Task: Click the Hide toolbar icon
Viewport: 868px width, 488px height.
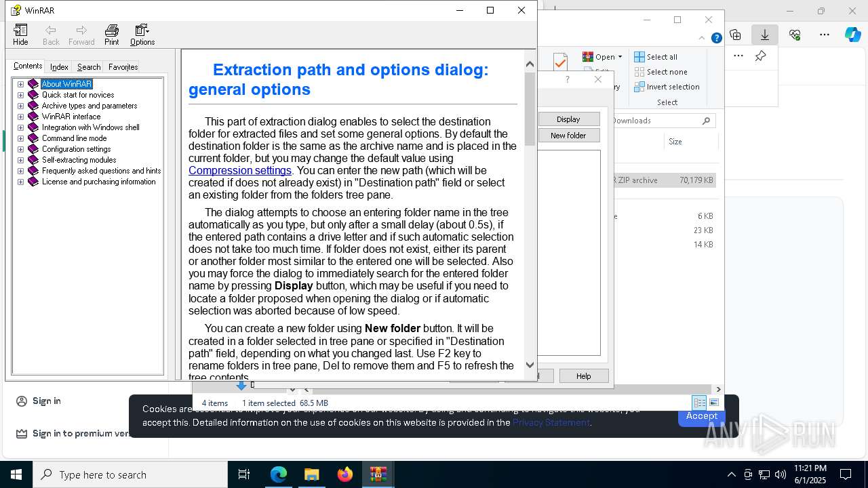Action: pyautogui.click(x=20, y=35)
